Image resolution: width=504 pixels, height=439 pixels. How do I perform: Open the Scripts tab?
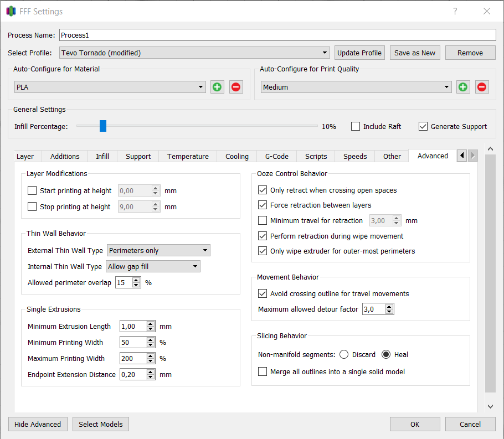pyautogui.click(x=316, y=157)
